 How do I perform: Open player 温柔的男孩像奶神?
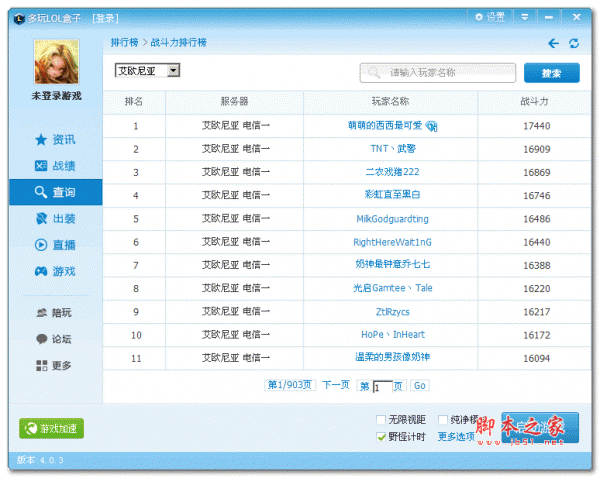(x=393, y=357)
